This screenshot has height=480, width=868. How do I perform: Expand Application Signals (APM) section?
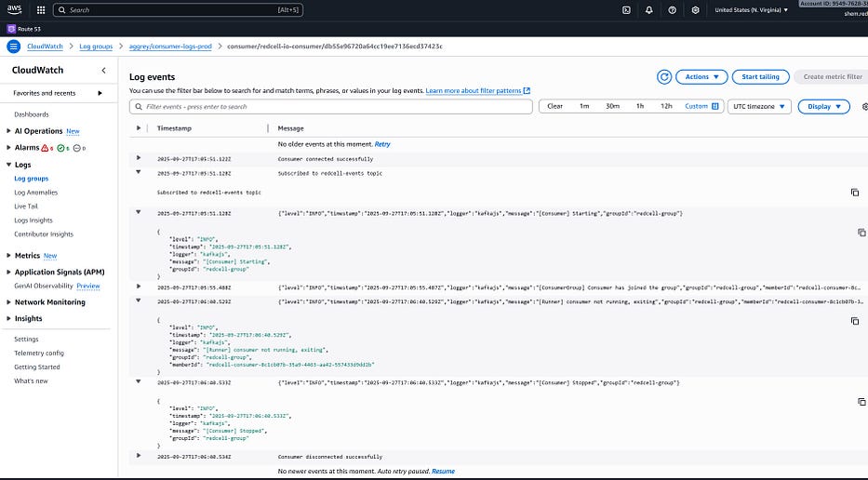8,273
